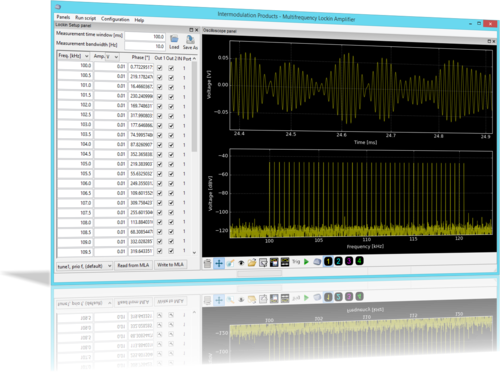Screen dimensions: 500x372
Task: Click Read from MLA button
Action: (133, 265)
